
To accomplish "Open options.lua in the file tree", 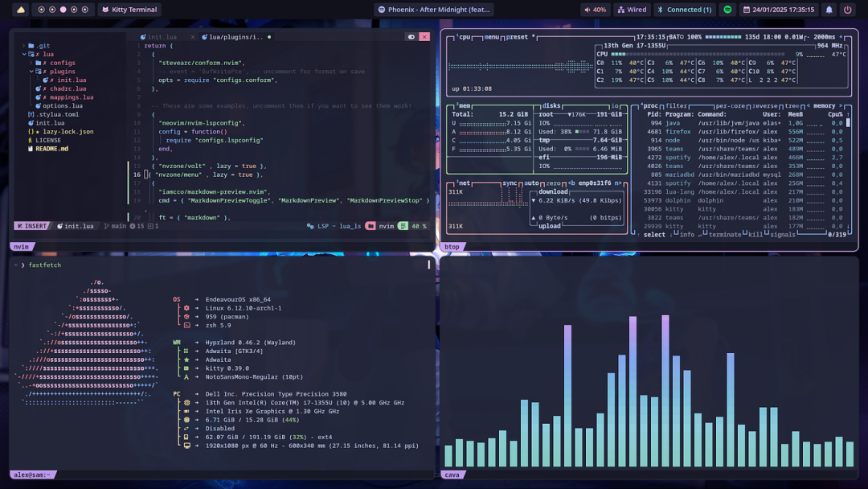I will [x=59, y=106].
